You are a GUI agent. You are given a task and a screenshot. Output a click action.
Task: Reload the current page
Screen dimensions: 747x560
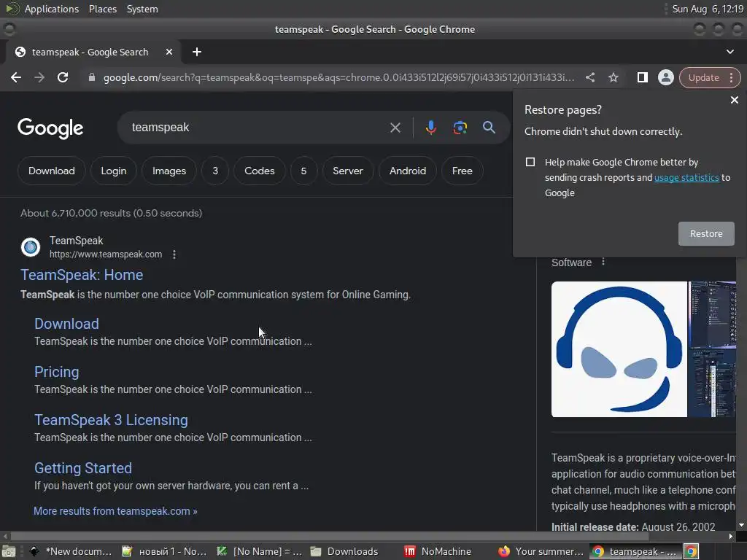(x=63, y=77)
